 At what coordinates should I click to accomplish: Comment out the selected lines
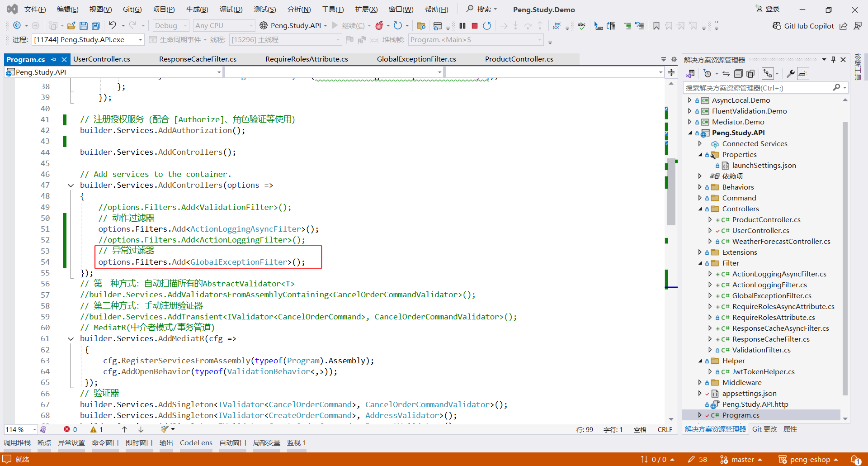[x=627, y=26]
